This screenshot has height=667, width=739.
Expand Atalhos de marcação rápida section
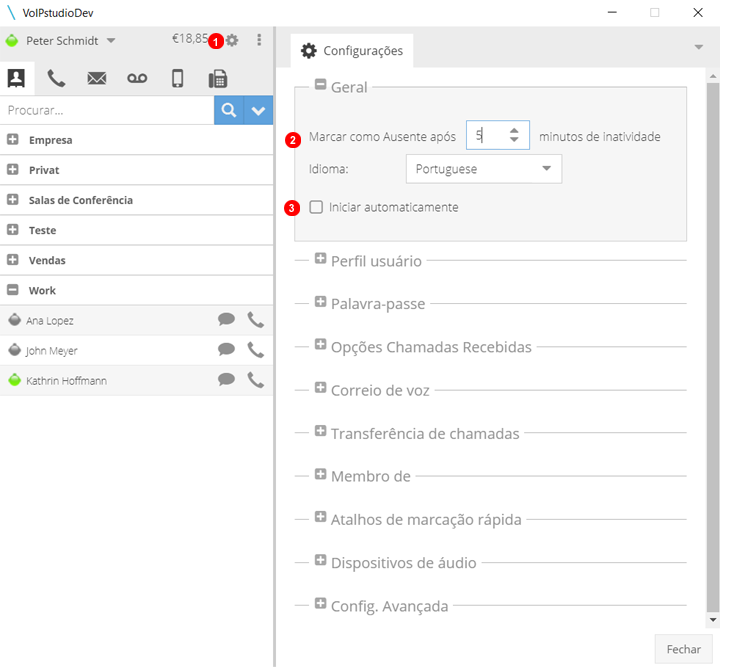pos(320,517)
